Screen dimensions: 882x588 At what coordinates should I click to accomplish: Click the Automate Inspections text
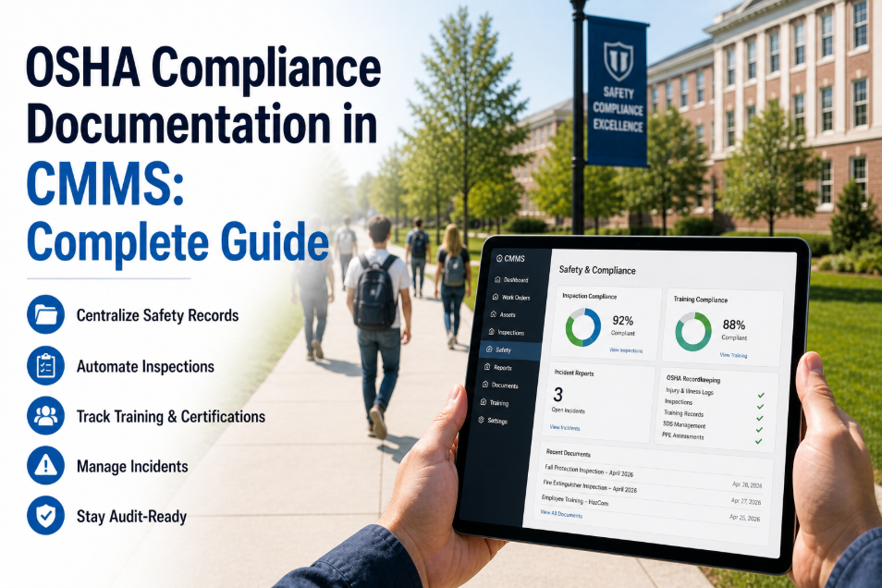(x=145, y=366)
